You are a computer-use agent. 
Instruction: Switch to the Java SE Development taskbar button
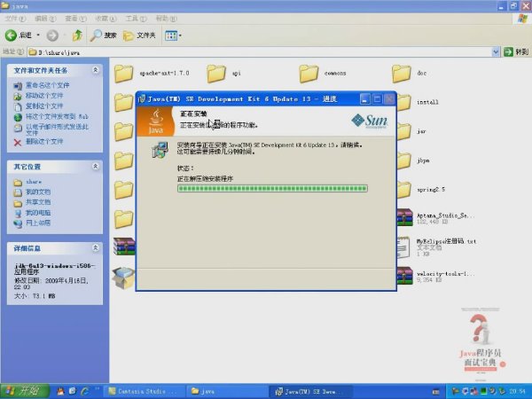[310, 392]
